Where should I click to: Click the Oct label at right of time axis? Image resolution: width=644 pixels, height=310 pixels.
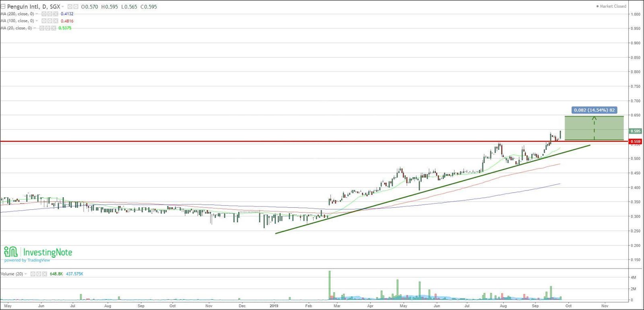pos(568,306)
